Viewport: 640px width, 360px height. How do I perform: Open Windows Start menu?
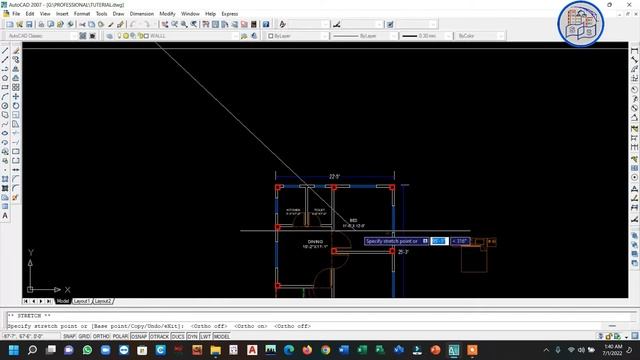[x=14, y=350]
